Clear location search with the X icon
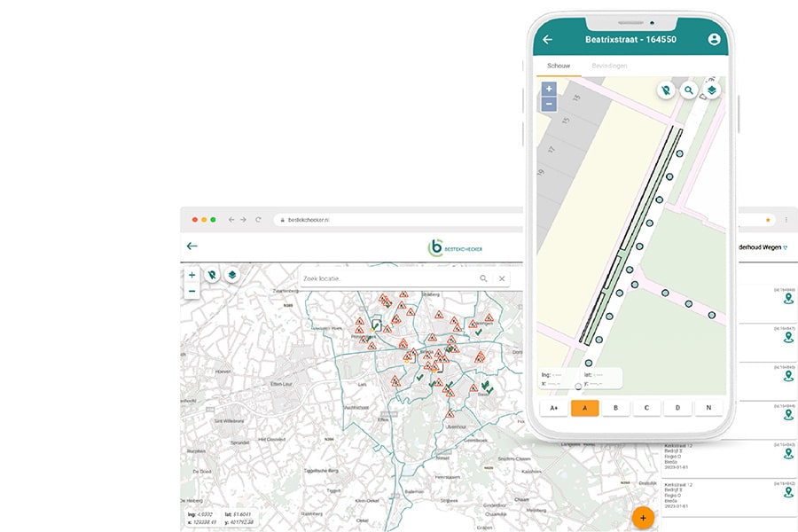Viewport: 798px width, 532px height. pos(502,278)
